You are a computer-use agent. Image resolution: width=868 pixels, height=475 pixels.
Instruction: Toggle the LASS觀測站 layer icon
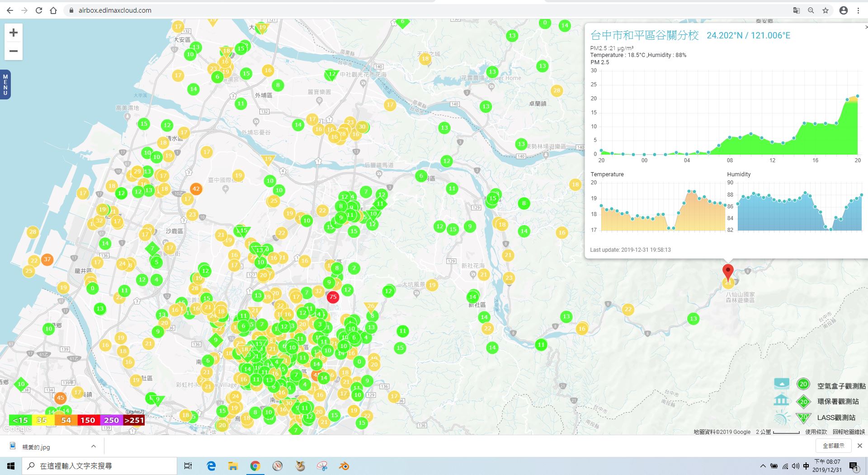pyautogui.click(x=782, y=418)
